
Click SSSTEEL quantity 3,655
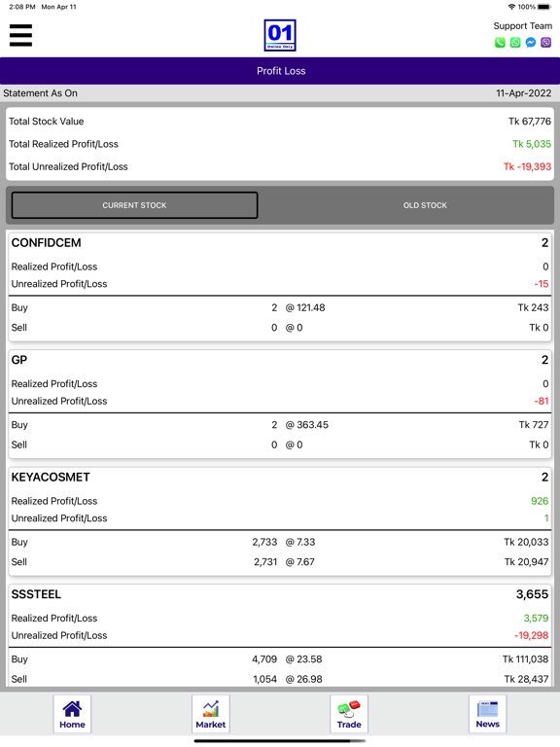[x=532, y=594]
